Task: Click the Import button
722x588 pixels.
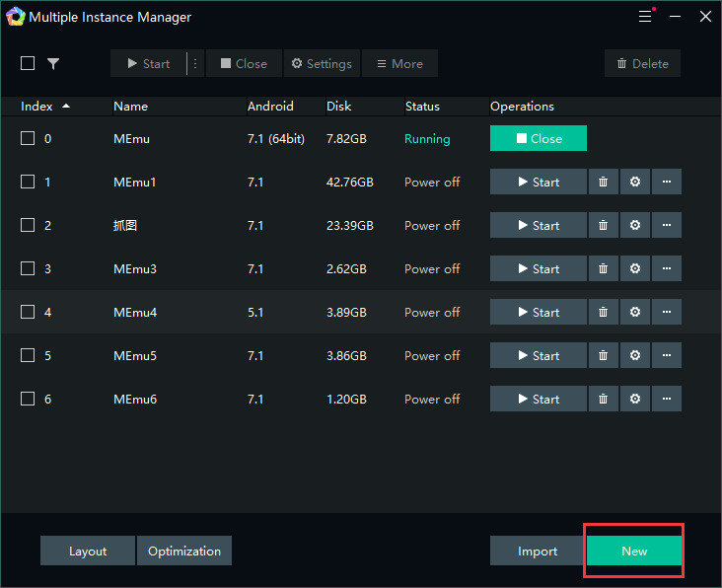Action: click(538, 551)
